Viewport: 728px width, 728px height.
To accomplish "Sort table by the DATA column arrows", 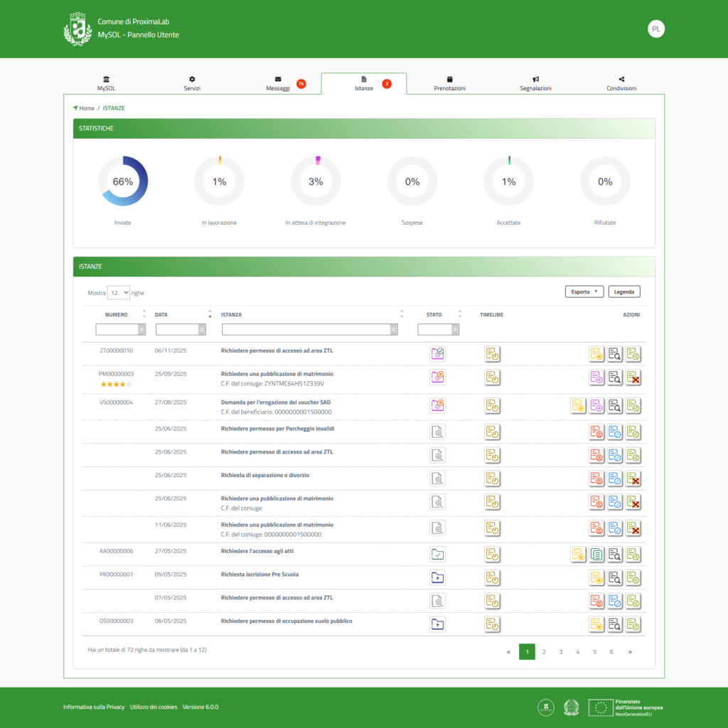I will pos(210,314).
